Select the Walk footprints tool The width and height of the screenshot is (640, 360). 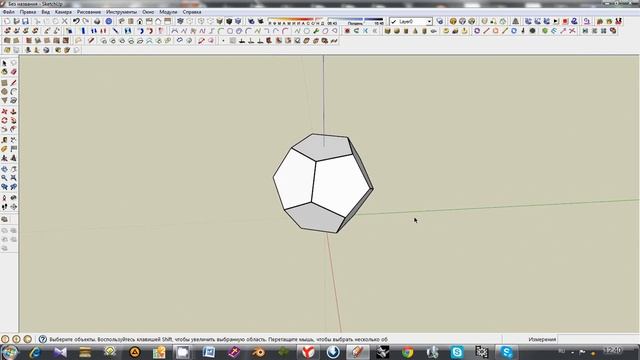pos(4,207)
